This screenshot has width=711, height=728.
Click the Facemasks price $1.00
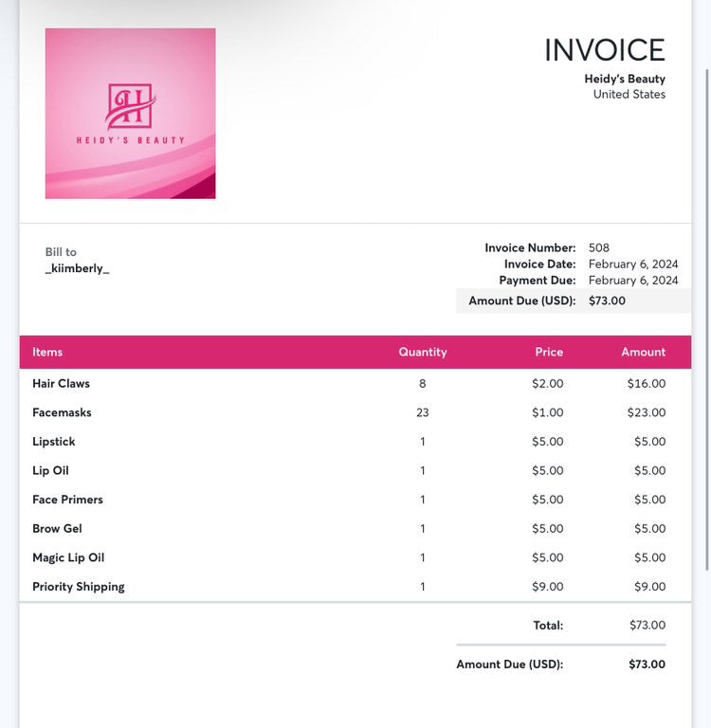click(548, 412)
